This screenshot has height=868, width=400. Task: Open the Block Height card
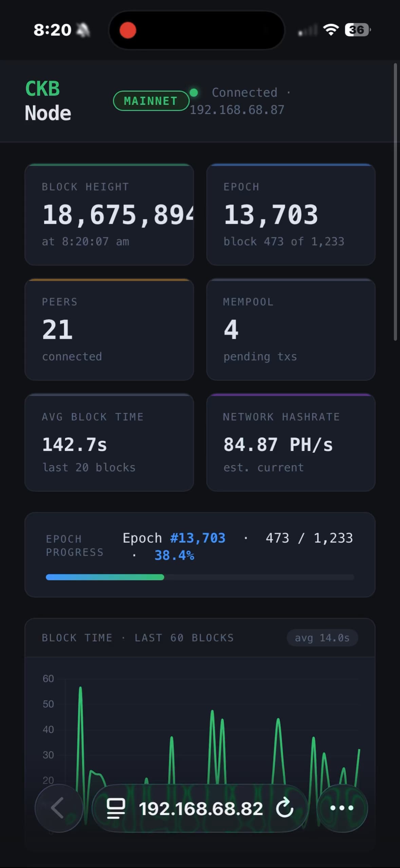point(109,215)
